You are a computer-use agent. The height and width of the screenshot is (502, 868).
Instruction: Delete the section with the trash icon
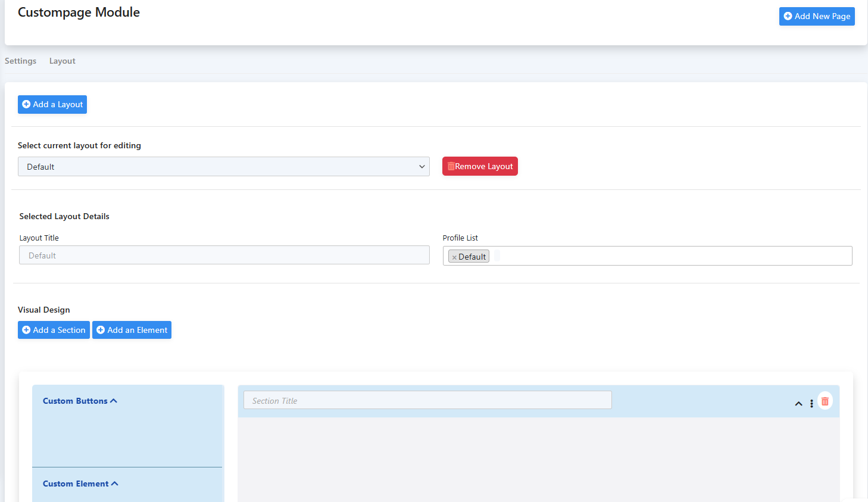825,401
